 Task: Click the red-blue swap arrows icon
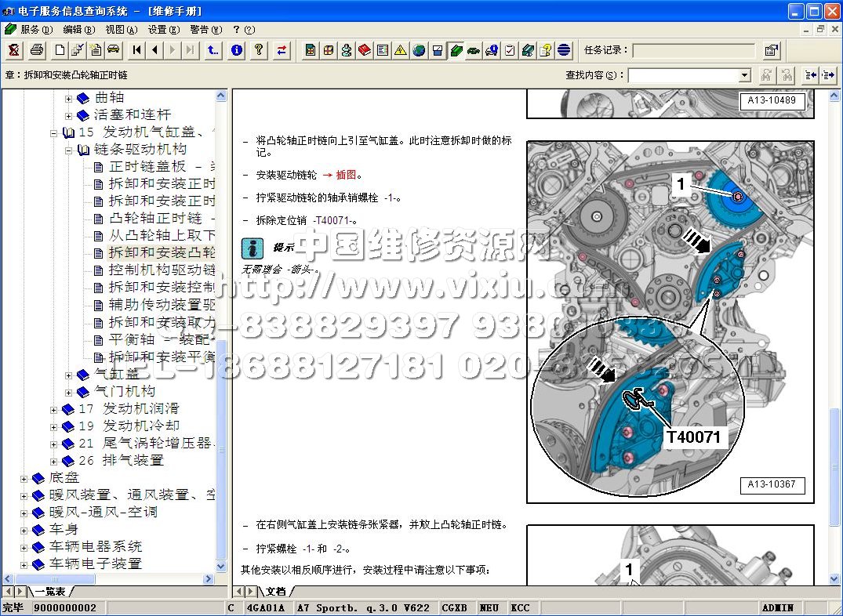(282, 50)
